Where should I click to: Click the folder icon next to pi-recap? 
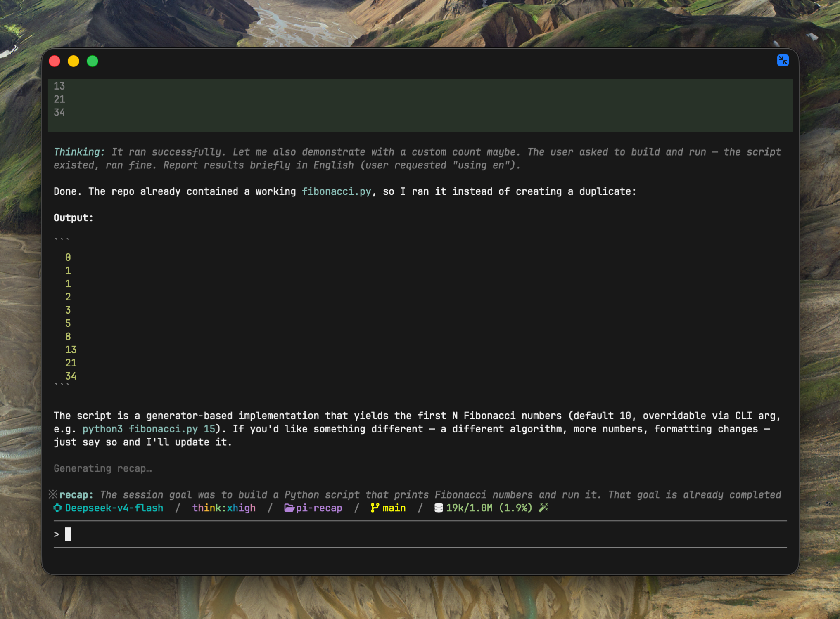[x=289, y=508]
